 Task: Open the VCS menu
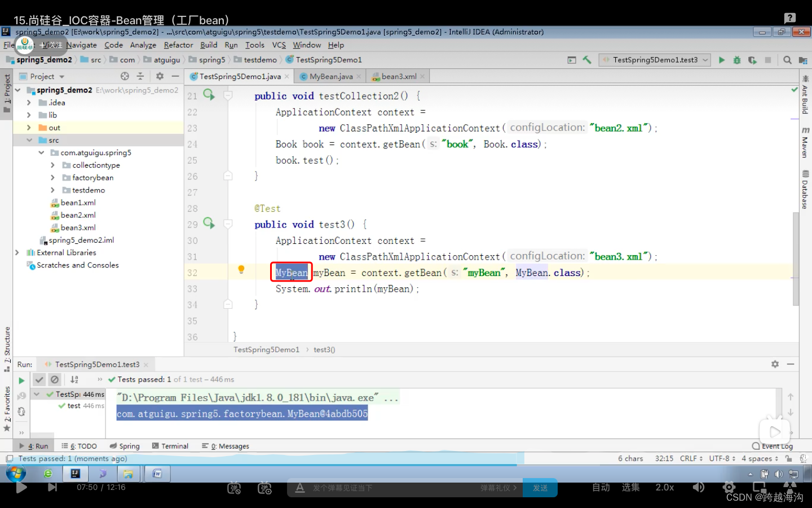(279, 45)
